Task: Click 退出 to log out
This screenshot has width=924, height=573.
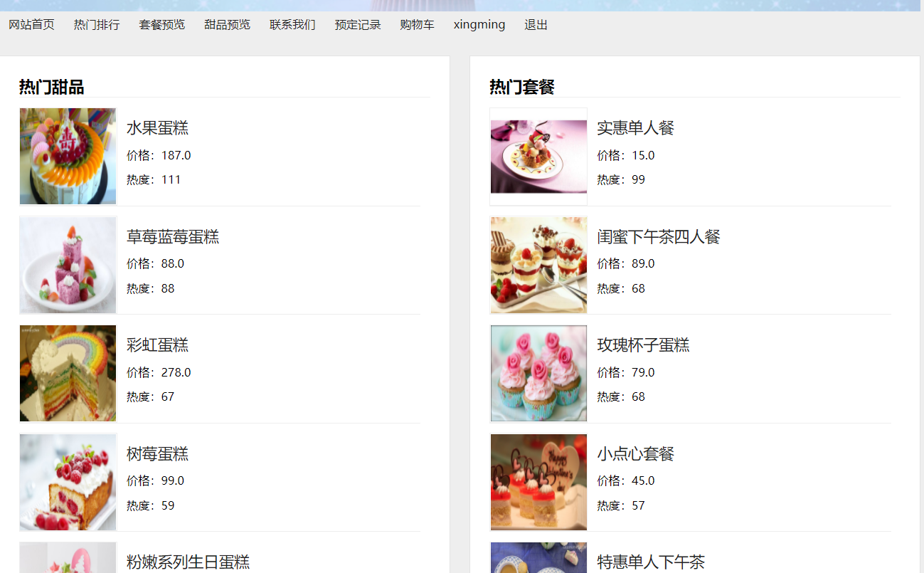Action: (x=536, y=25)
